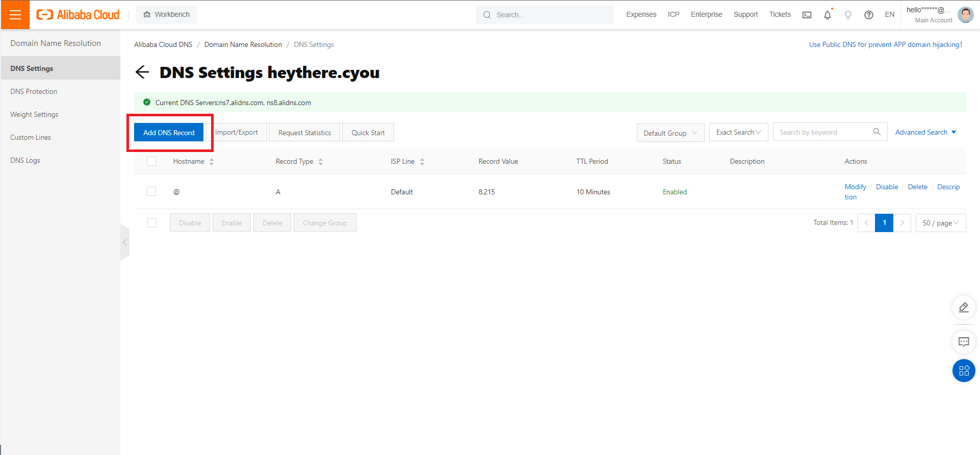This screenshot has height=455, width=980.
Task: Go to the previous page arrow
Action: tap(866, 223)
